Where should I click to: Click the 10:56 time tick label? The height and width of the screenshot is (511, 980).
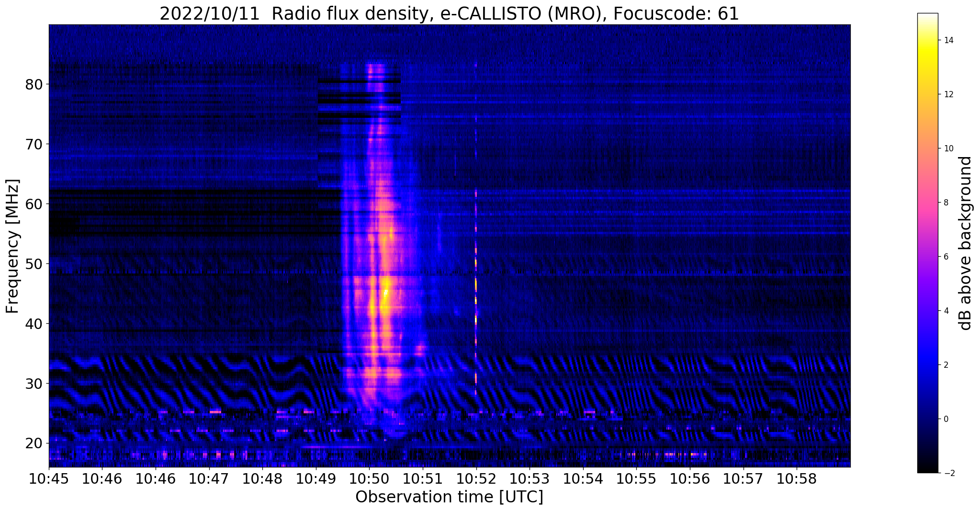(689, 478)
